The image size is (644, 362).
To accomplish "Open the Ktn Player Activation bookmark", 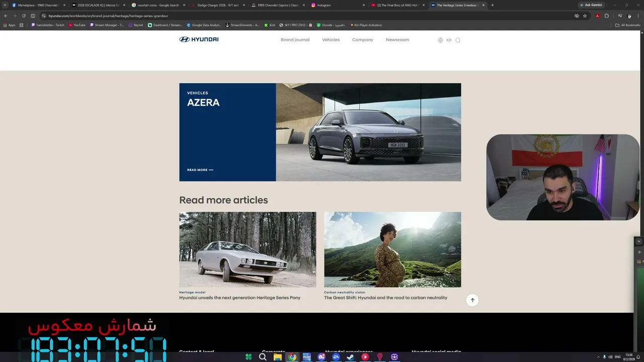I will [366, 25].
